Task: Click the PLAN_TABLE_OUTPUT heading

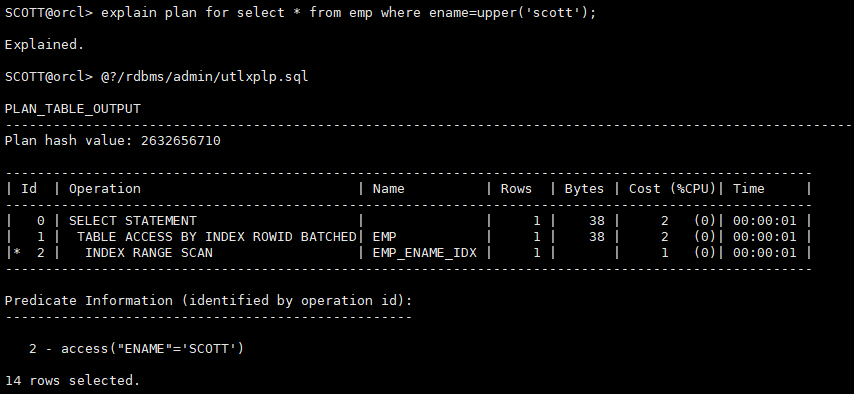Action: tap(73, 109)
